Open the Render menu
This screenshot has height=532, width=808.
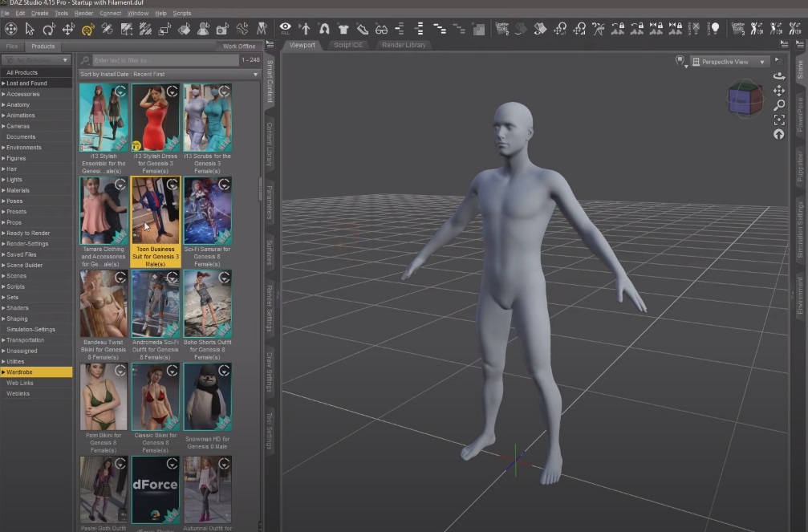[x=83, y=13]
